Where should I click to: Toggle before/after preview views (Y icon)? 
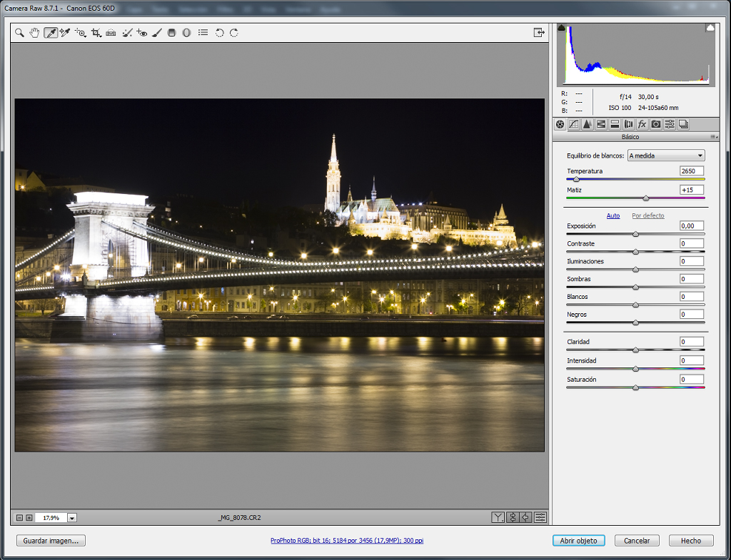click(x=498, y=517)
